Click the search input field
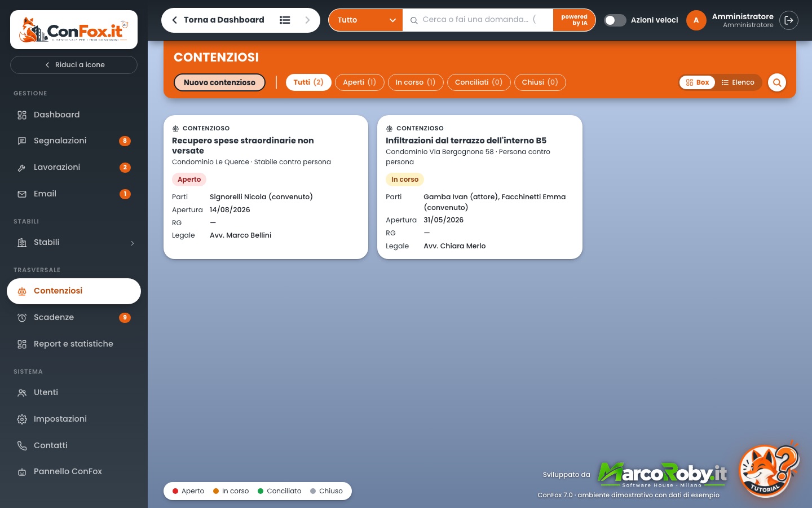Image resolution: width=812 pixels, height=508 pixels. point(478,20)
